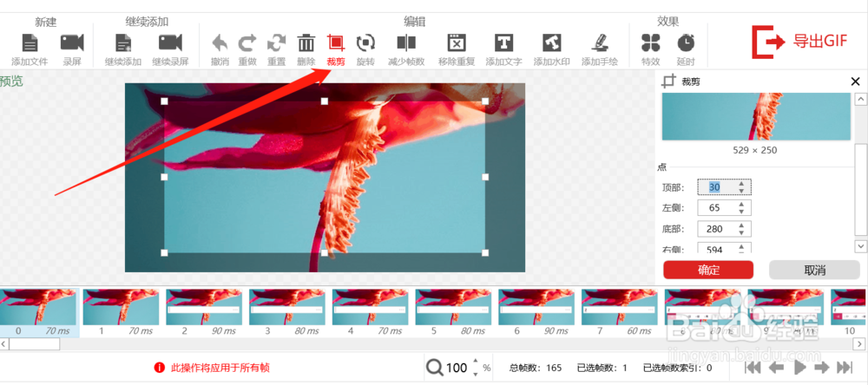The height and width of the screenshot is (385, 868).
Task: Decrease the 顶部 value with down arrow
Action: [742, 192]
